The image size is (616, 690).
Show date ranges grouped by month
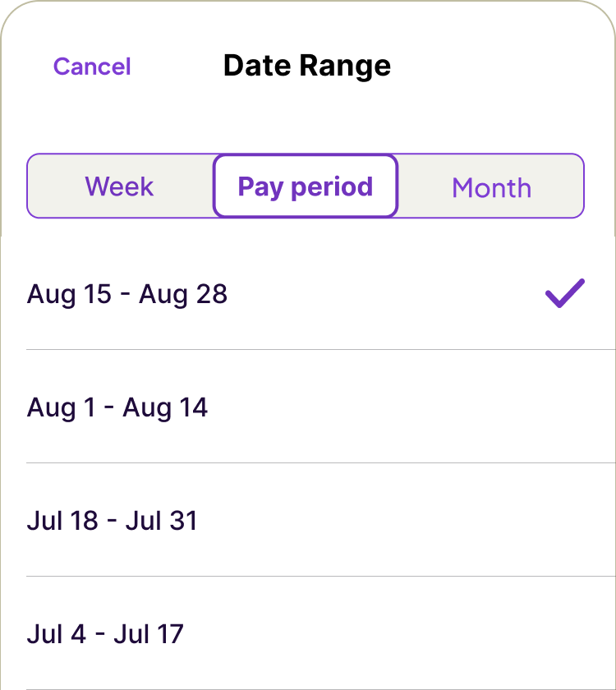491,187
